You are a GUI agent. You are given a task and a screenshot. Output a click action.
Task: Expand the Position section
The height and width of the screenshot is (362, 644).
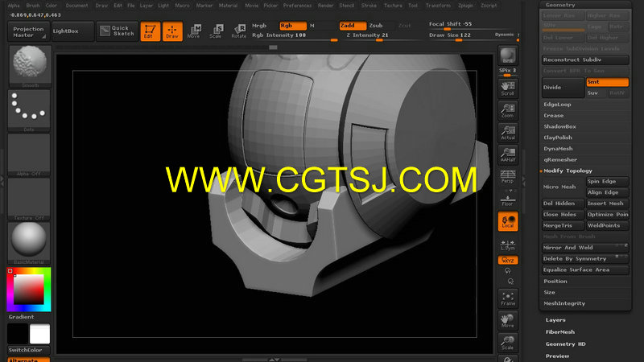click(x=555, y=282)
